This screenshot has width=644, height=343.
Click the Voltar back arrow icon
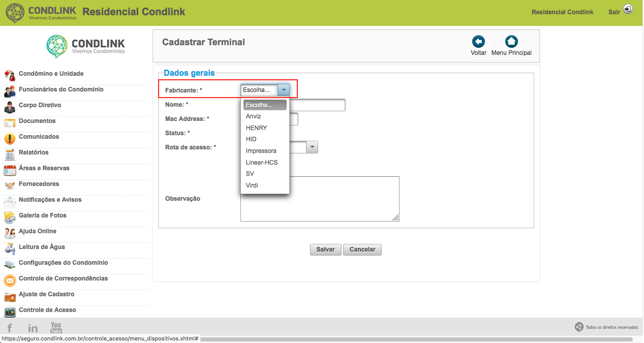[478, 42]
